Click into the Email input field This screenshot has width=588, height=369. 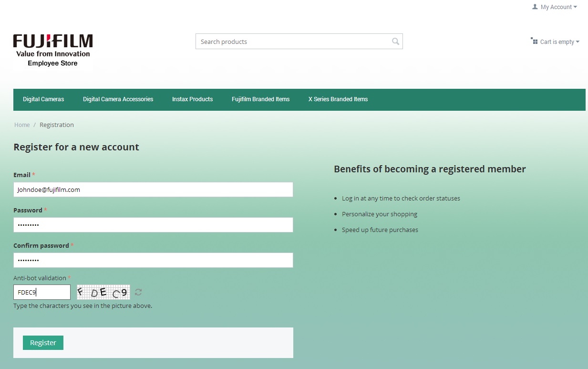[153, 190]
